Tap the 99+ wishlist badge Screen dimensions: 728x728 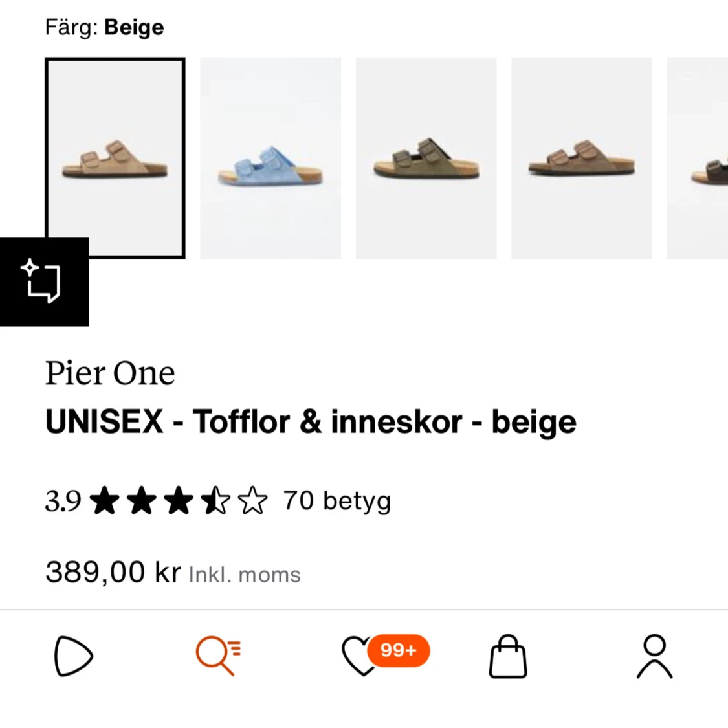click(398, 650)
